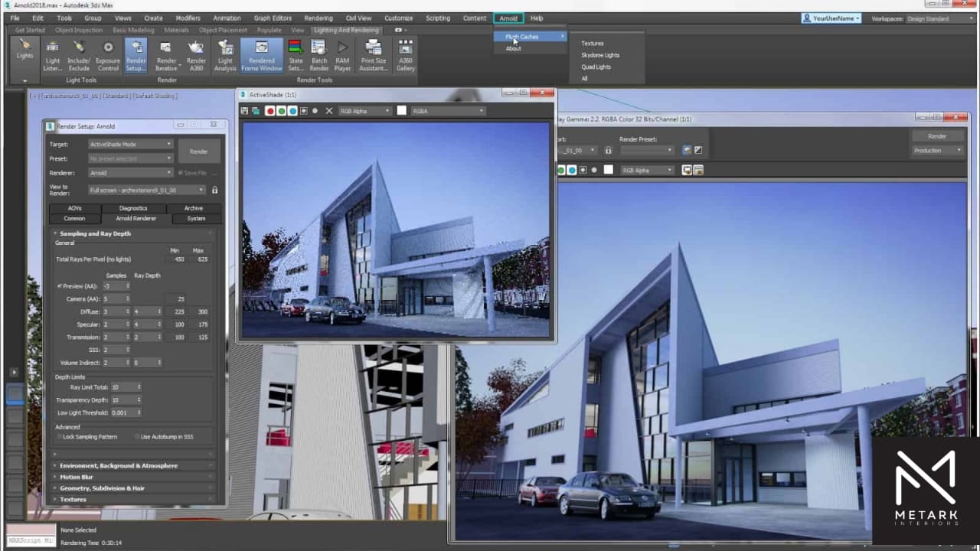Open Render Setup from the ribbon
This screenshot has width=980, height=551.
point(136,55)
